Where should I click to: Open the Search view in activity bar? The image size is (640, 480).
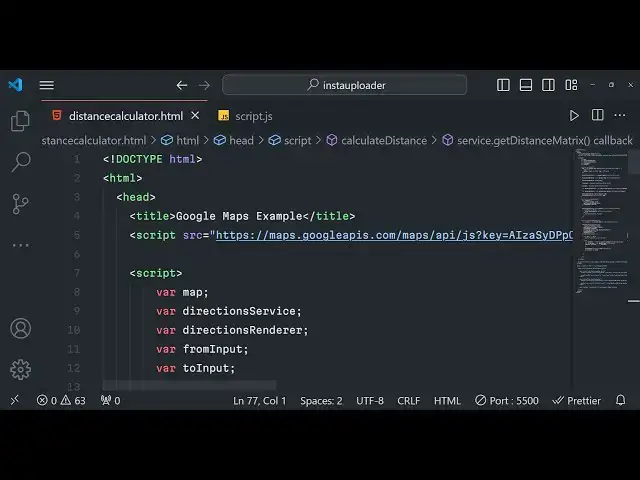pyautogui.click(x=20, y=162)
